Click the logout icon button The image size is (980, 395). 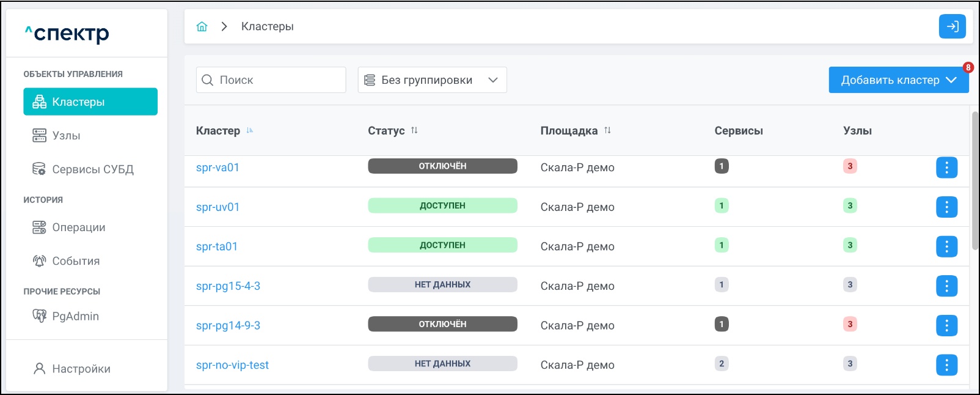point(952,26)
